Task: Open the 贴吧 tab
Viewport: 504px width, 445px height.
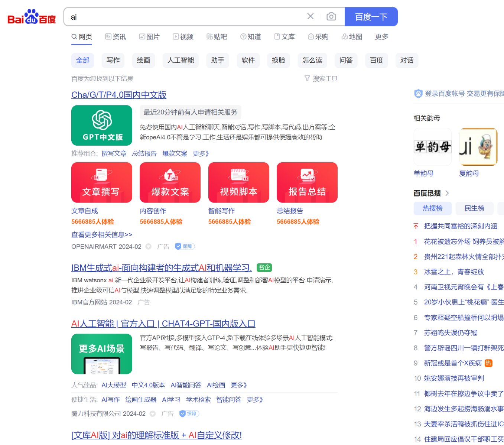Action: [x=217, y=37]
